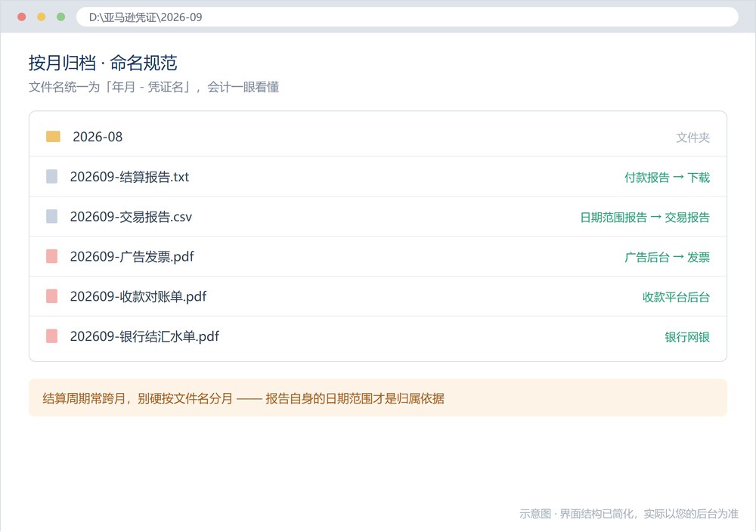
Task: Click the yellow minimize window dot
Action: (x=41, y=17)
